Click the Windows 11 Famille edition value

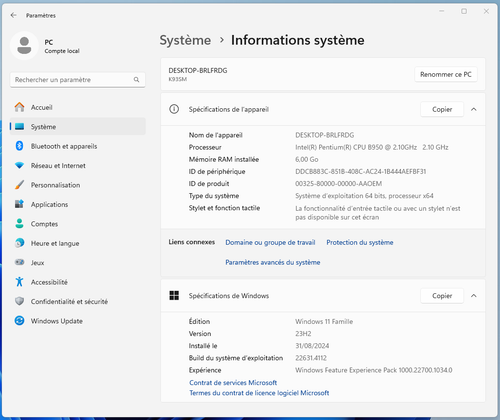pyautogui.click(x=324, y=322)
